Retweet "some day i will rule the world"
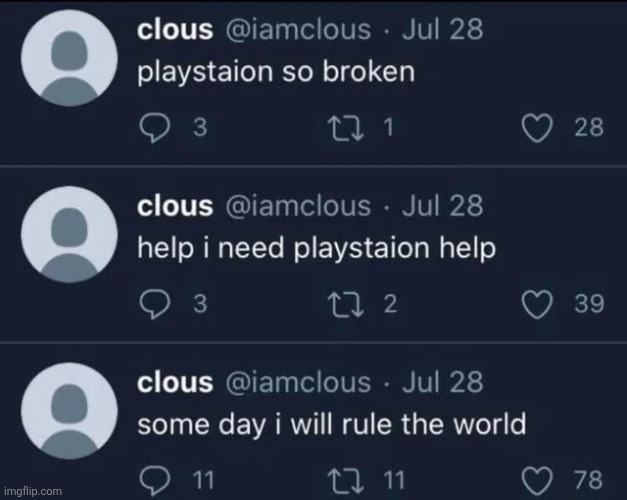The image size is (627, 500). tap(345, 480)
